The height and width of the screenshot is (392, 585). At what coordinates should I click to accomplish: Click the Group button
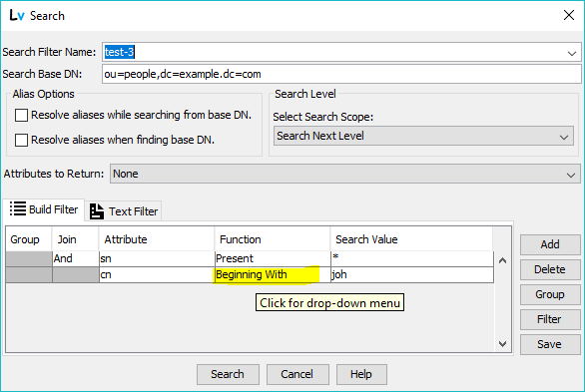pyautogui.click(x=550, y=294)
